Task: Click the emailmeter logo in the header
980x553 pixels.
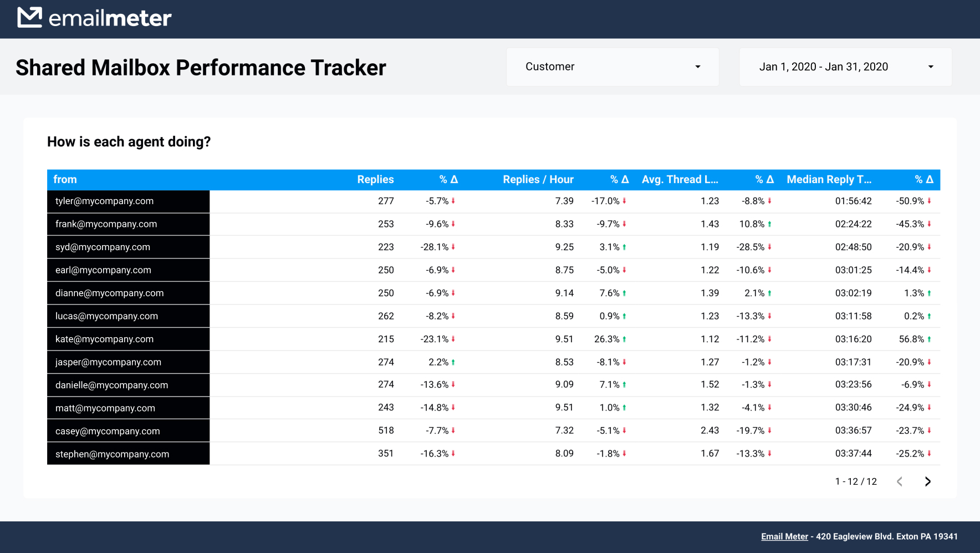Action: pyautogui.click(x=93, y=18)
